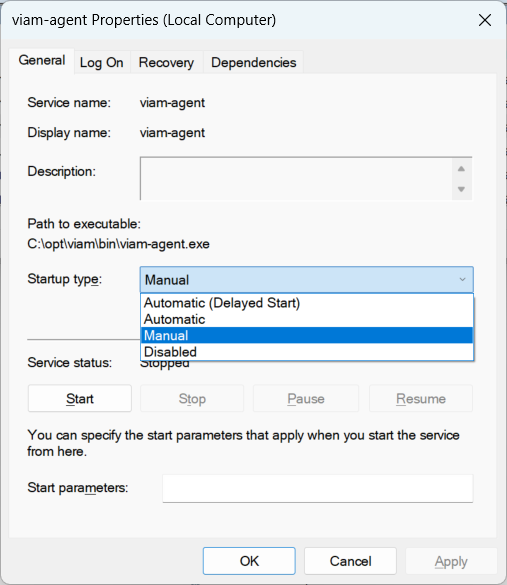Select Manual in the startup list
Image resolution: width=507 pixels, height=585 pixels.
[x=307, y=335]
